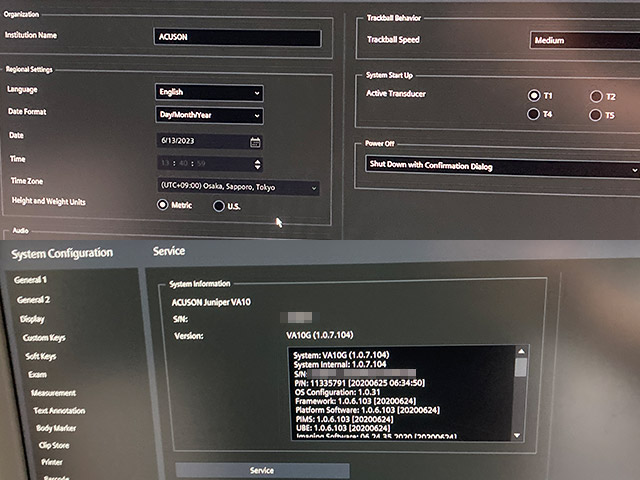The height and width of the screenshot is (480, 640).
Task: Click the 'PIMS: 1.0.6.103' line
Action: point(344,419)
